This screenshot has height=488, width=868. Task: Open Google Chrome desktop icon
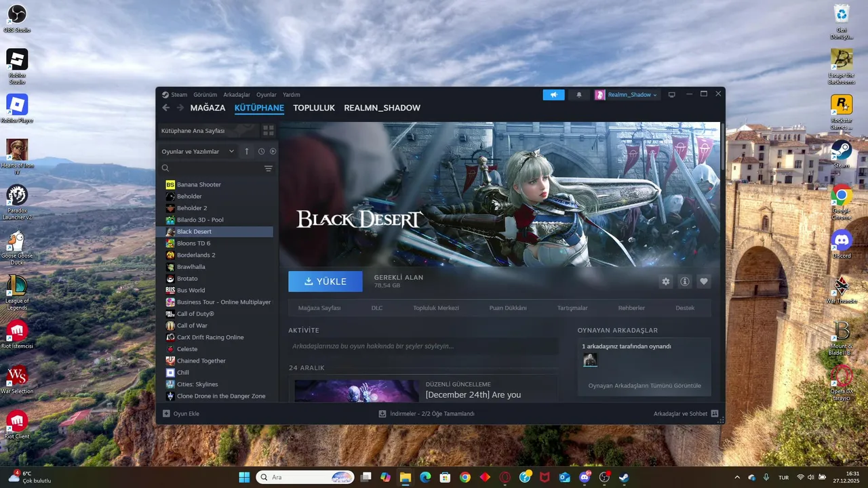coord(842,202)
